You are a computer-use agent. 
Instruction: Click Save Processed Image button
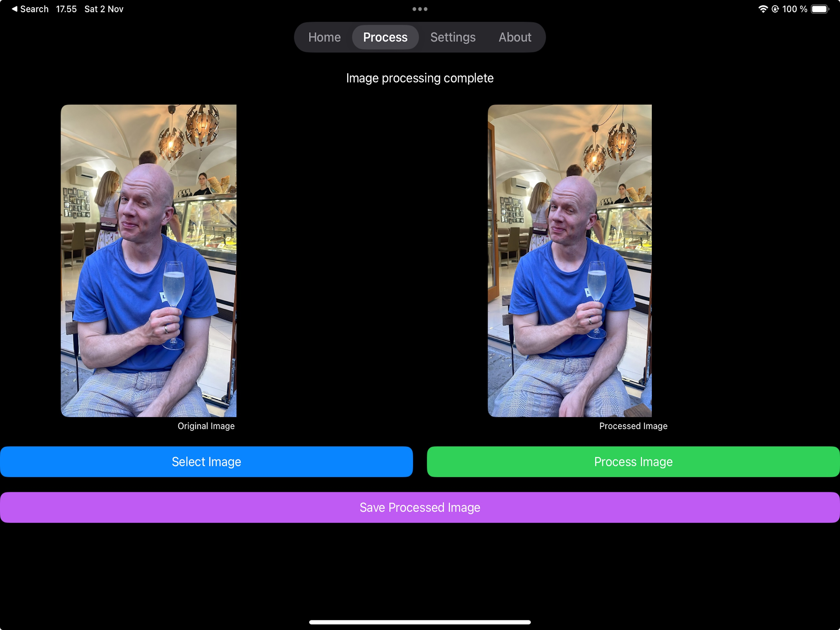(x=420, y=507)
